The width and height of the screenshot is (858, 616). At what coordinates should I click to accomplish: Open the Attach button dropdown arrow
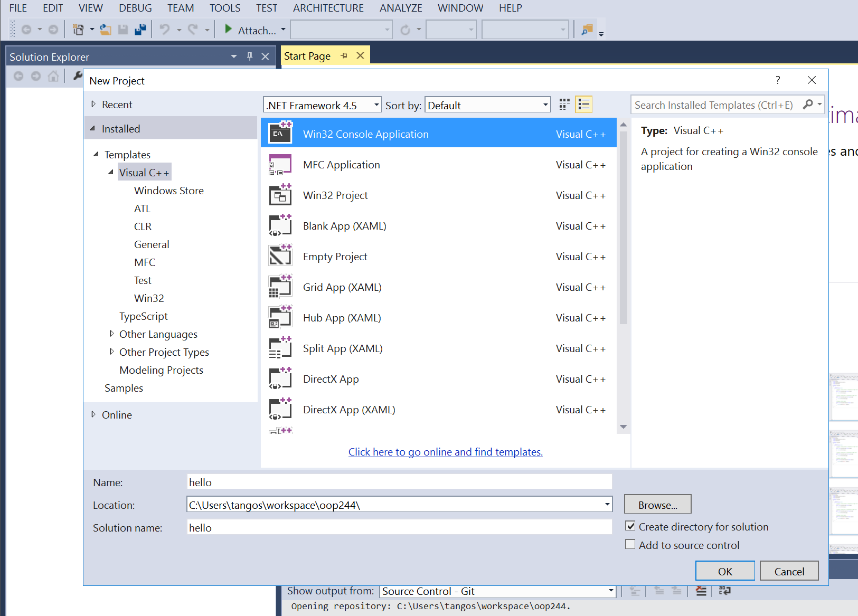click(x=283, y=30)
